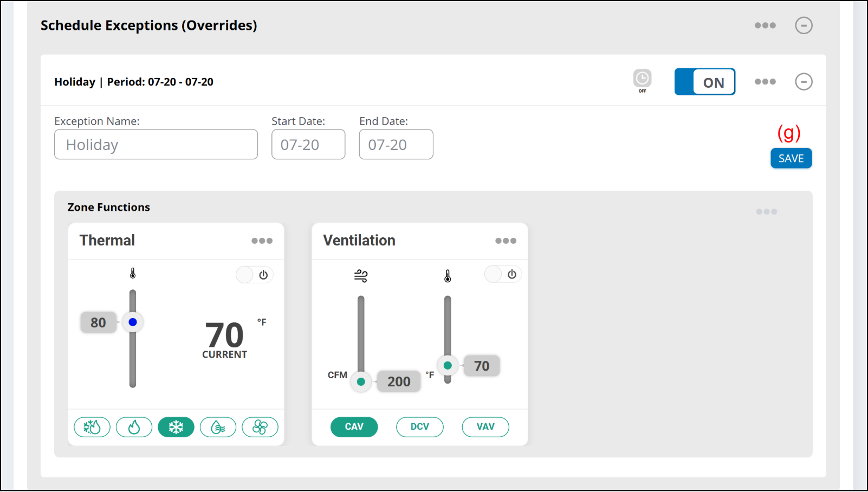Select the fan-only mode icon
This screenshot has height=492, width=868.
[x=260, y=427]
